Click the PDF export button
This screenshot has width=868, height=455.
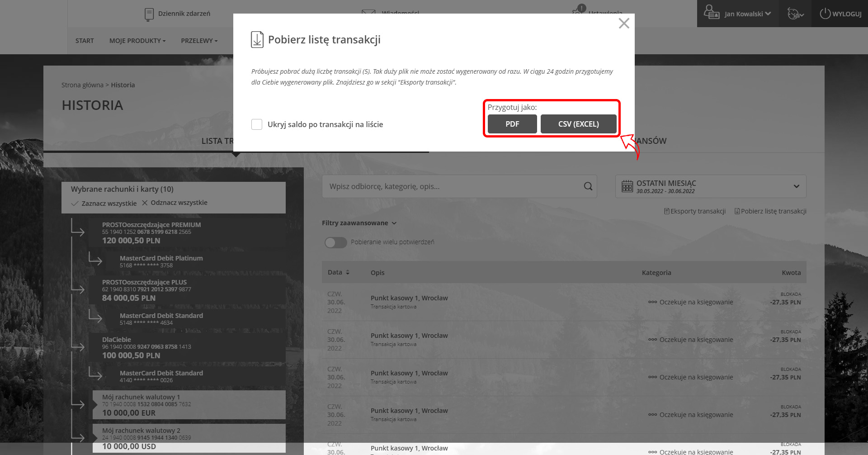click(x=512, y=124)
